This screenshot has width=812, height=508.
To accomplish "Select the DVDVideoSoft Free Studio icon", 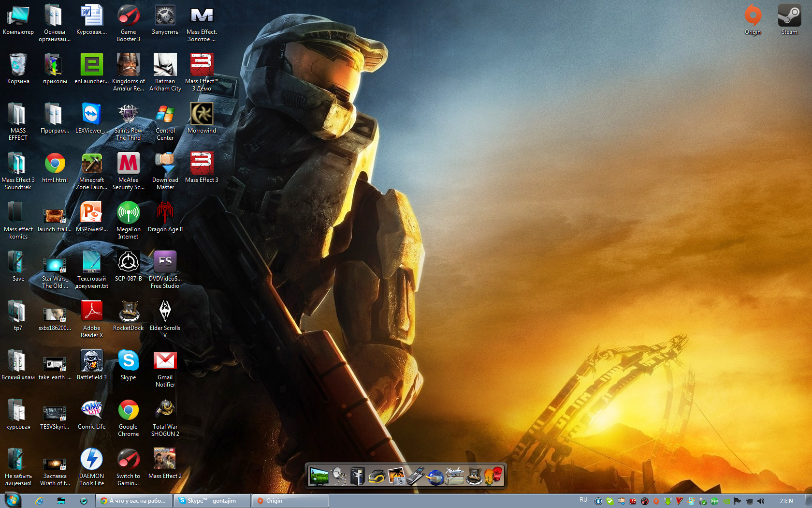I will 165,269.
